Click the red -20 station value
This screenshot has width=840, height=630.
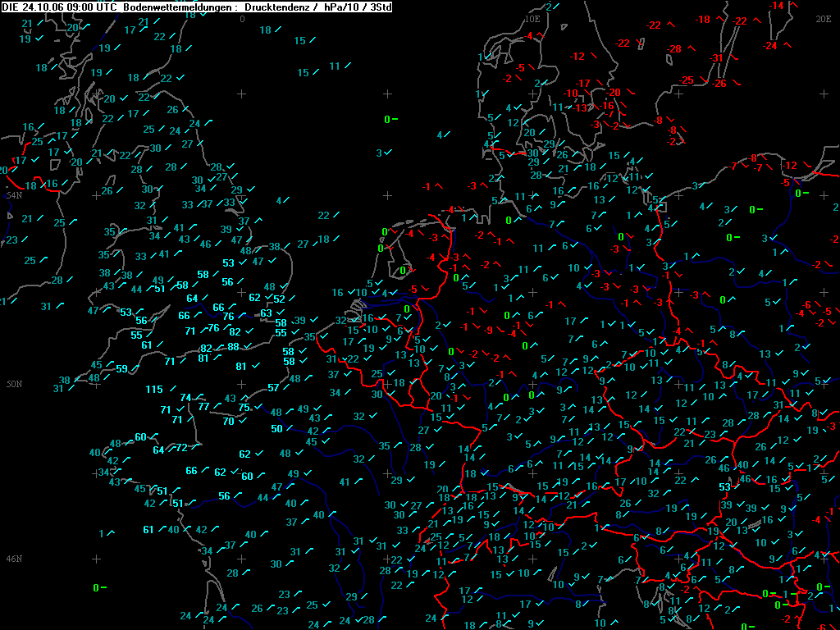click(x=613, y=92)
